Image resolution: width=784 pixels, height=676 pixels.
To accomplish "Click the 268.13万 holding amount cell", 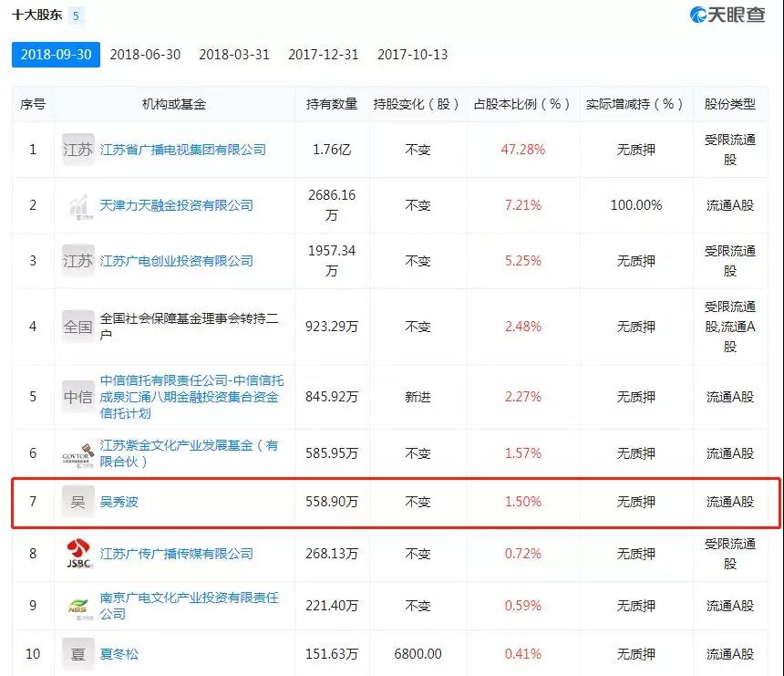I will click(x=332, y=554).
